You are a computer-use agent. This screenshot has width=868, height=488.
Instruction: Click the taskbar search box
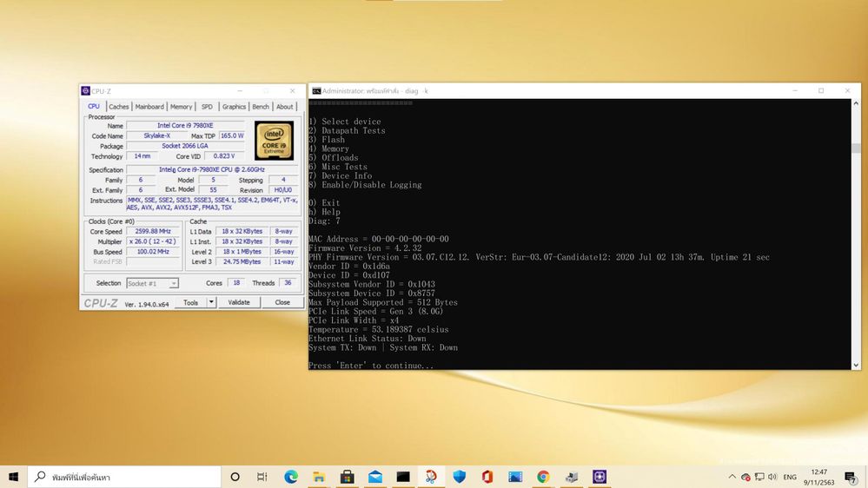coord(124,477)
